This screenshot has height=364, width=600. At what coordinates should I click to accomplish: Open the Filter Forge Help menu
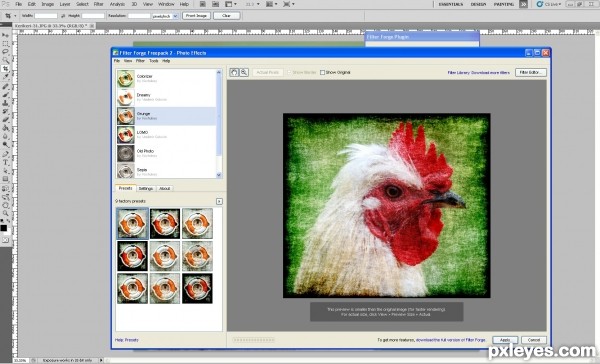(x=166, y=61)
